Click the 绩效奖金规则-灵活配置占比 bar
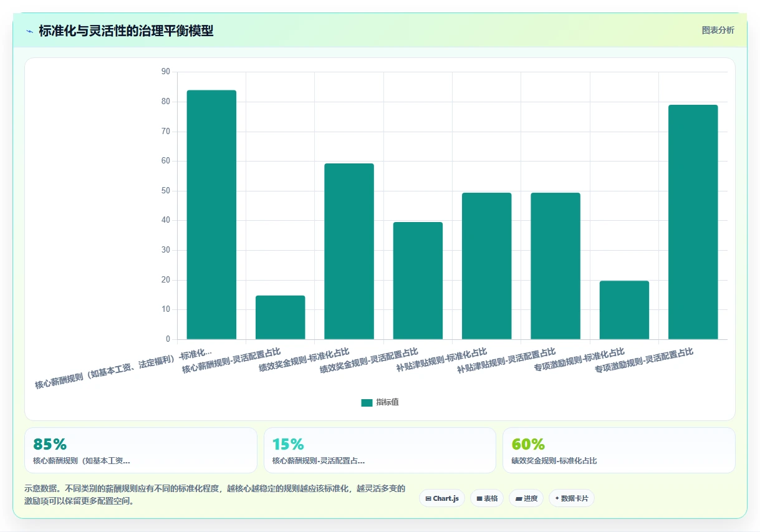The height and width of the screenshot is (532, 760). coord(418,281)
